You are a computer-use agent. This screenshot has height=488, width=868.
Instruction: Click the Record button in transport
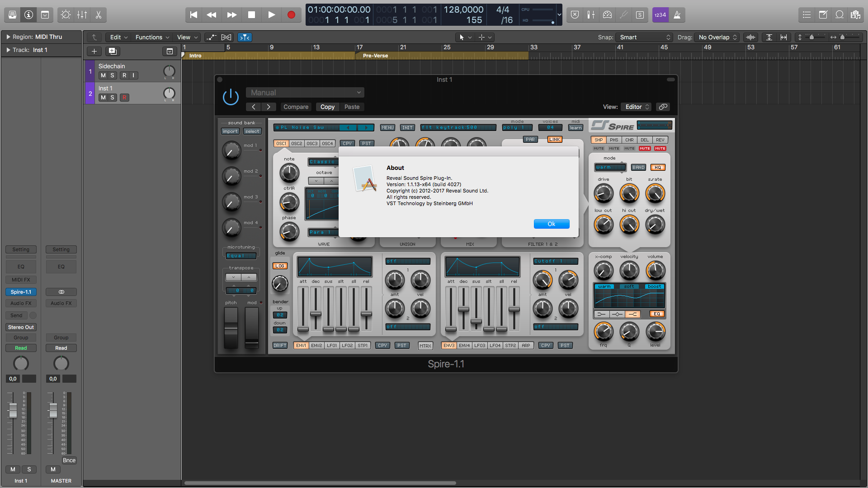291,15
